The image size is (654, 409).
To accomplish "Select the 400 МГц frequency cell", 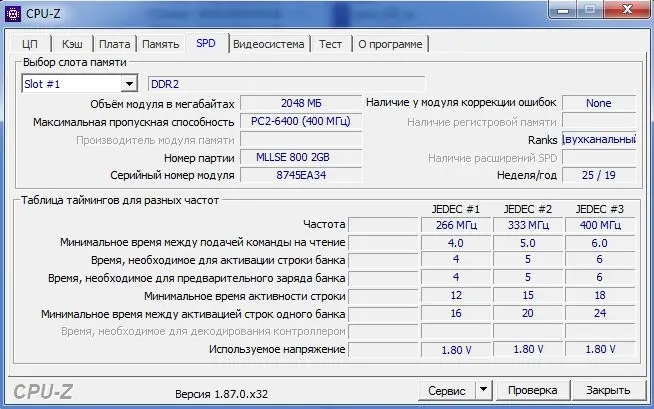I will click(x=600, y=225).
